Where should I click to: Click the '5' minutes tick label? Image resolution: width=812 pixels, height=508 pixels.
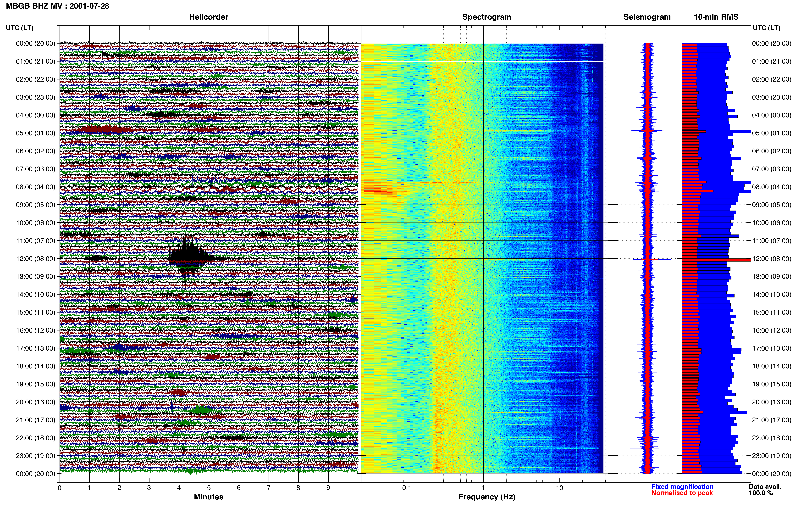(x=209, y=488)
